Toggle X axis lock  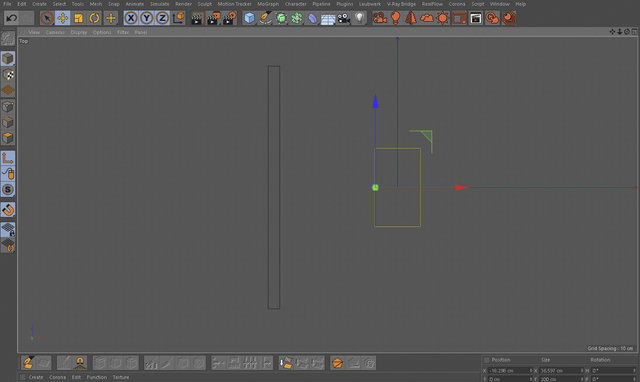click(131, 18)
